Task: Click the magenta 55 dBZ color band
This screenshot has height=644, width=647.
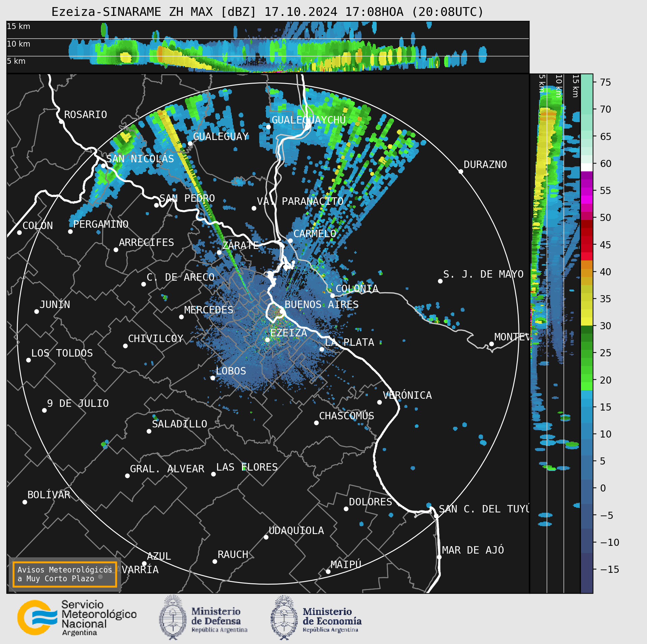Action: [587, 191]
